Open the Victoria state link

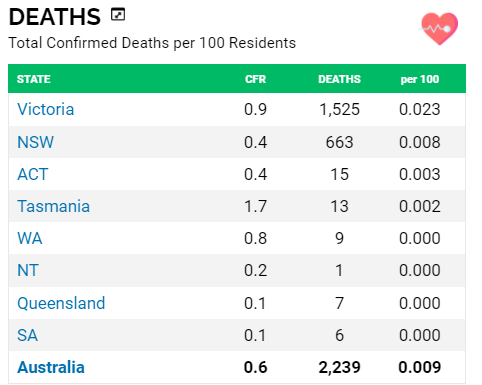coord(45,109)
